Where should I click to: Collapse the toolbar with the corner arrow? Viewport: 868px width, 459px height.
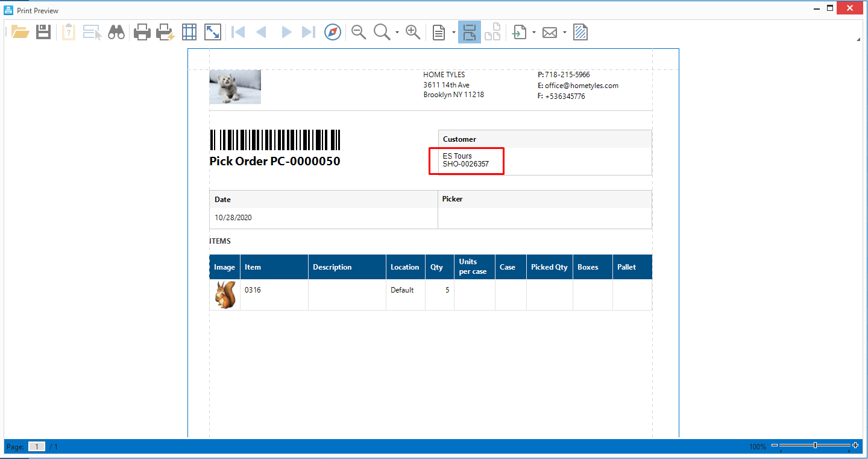(858, 40)
